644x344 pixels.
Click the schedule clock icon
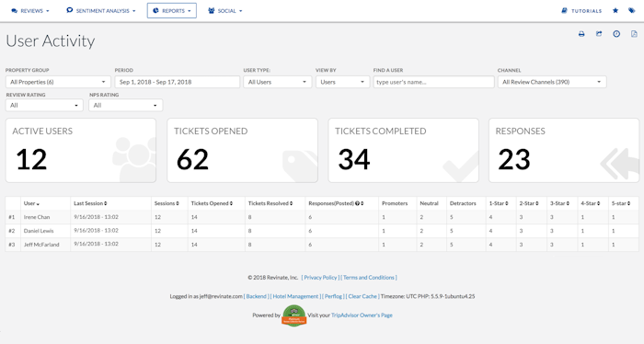616,34
